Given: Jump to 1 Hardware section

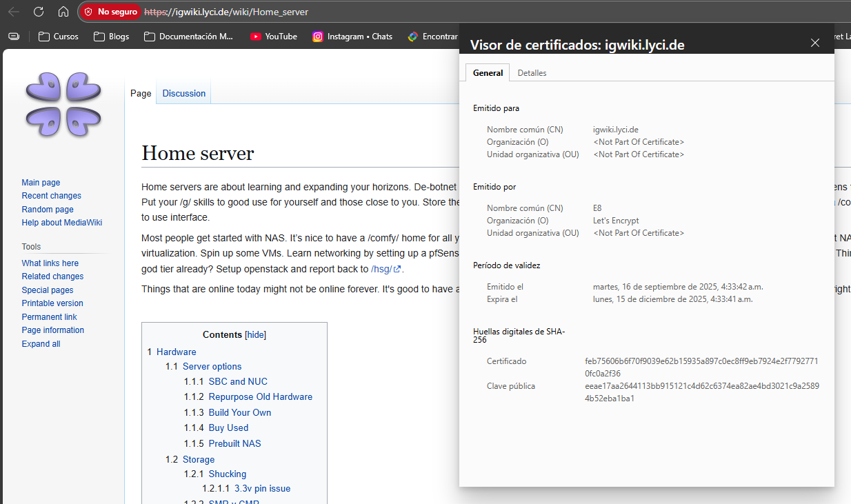Looking at the screenshot, I should coord(172,352).
